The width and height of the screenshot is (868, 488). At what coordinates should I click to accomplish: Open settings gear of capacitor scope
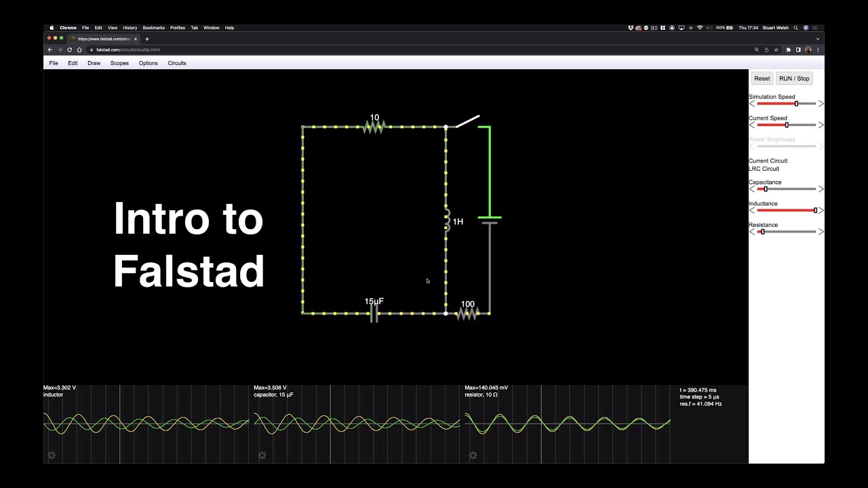pyautogui.click(x=262, y=455)
